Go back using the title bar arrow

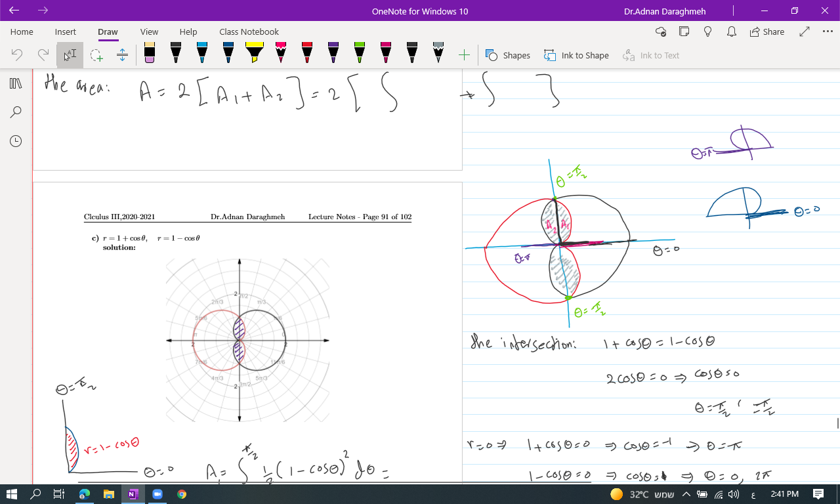(14, 10)
